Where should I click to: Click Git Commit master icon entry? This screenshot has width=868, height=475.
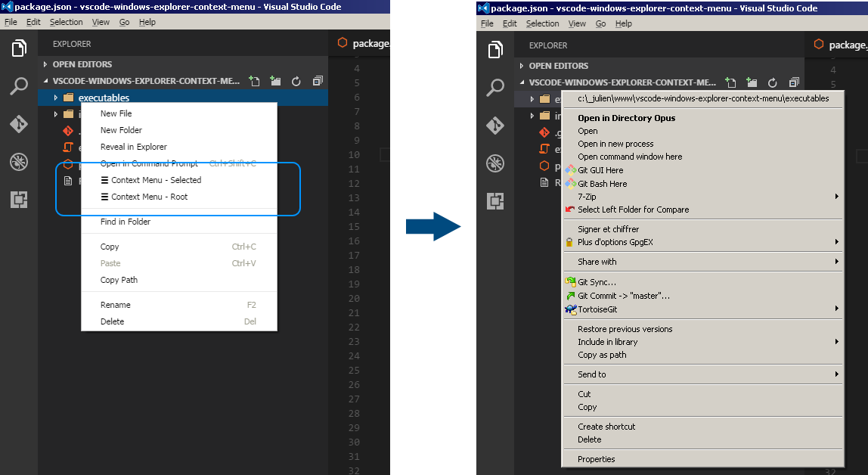(703, 296)
